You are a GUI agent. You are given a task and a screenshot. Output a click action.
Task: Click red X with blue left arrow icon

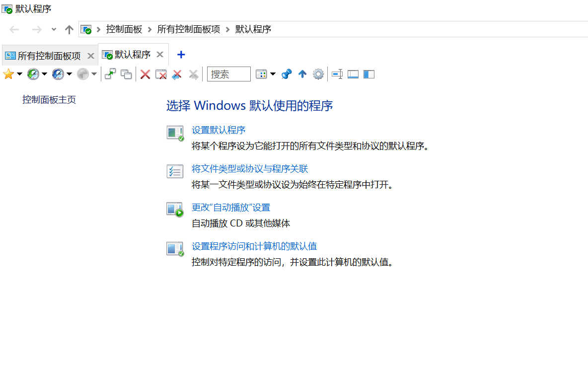click(x=177, y=74)
